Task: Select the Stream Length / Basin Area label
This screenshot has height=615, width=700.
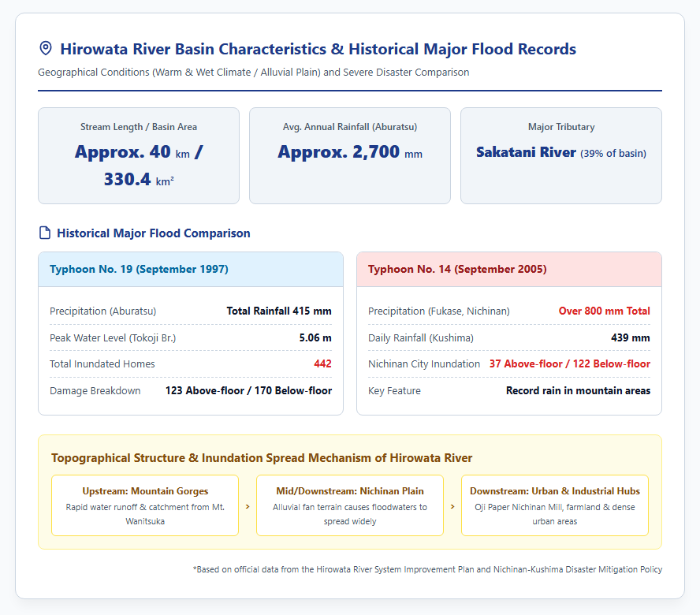Action: (139, 127)
